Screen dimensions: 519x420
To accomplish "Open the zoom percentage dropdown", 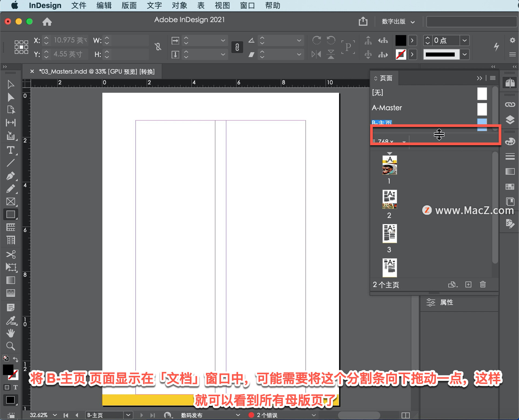I will point(55,415).
